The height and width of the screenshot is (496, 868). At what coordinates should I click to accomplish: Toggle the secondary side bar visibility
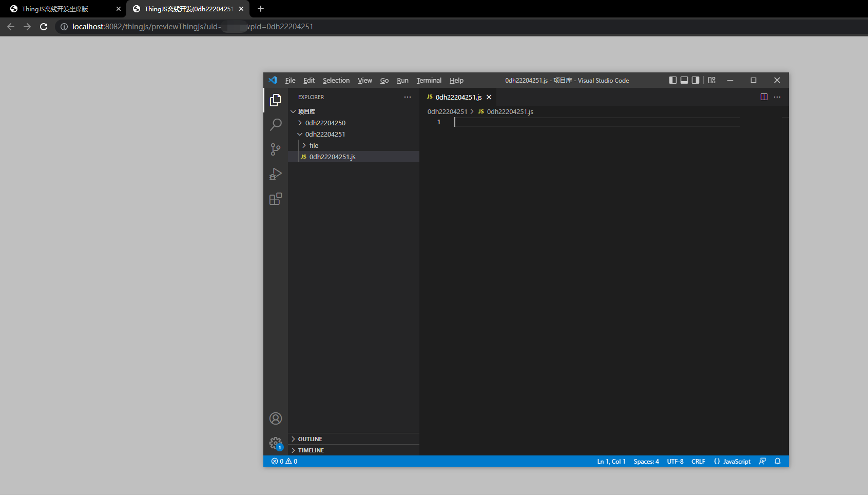pos(696,80)
